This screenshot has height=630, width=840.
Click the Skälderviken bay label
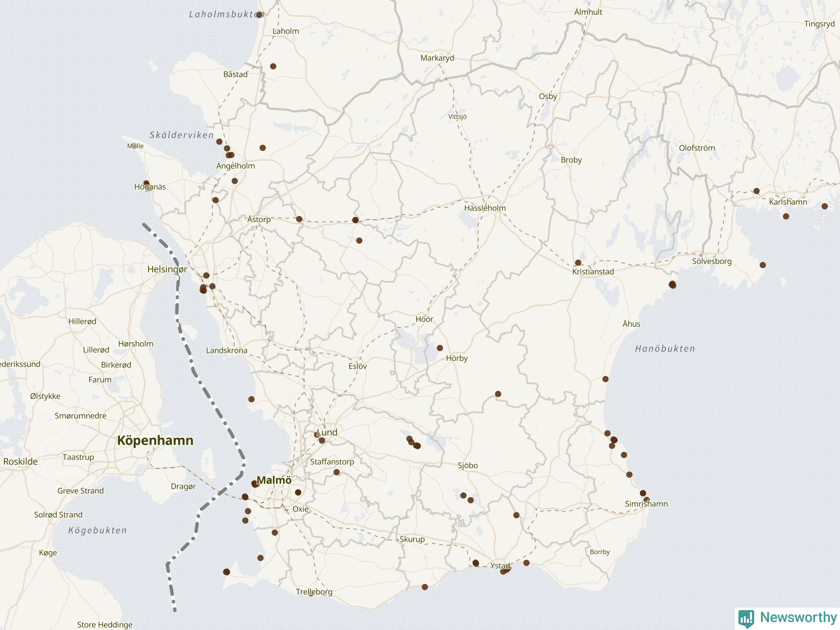[x=181, y=135]
